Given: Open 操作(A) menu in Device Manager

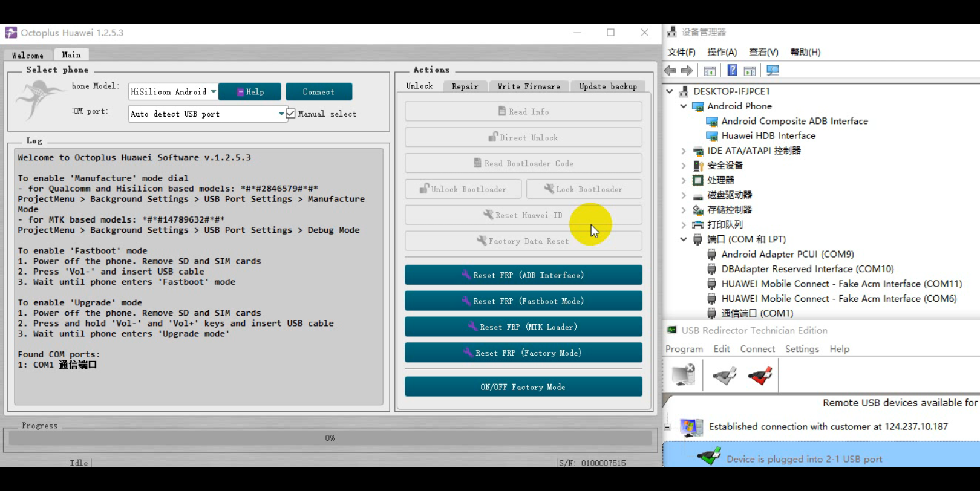Looking at the screenshot, I should click(x=722, y=53).
